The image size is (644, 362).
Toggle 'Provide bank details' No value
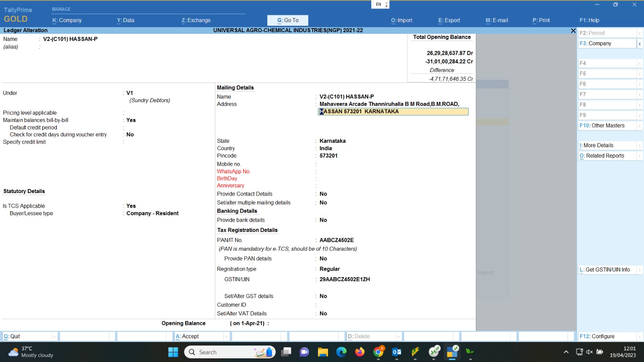tap(323, 220)
